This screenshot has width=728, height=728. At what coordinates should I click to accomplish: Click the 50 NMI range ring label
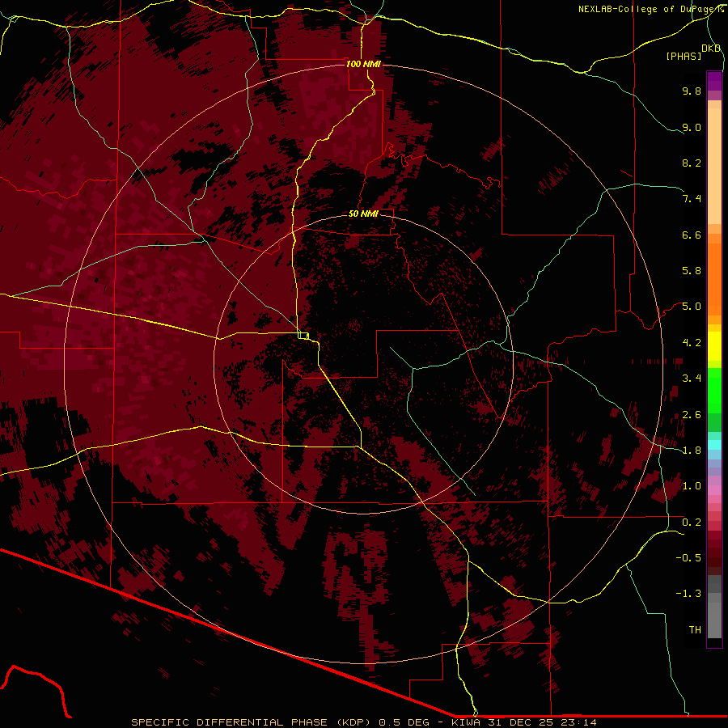click(x=363, y=214)
